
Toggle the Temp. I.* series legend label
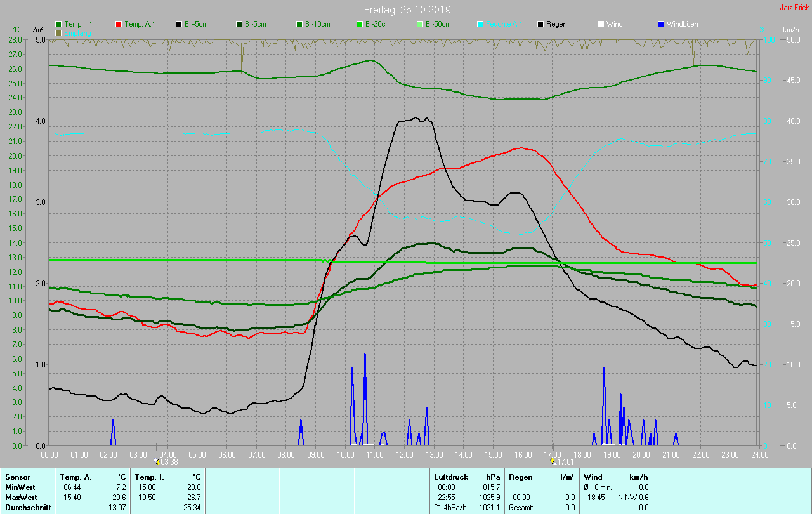[77, 24]
